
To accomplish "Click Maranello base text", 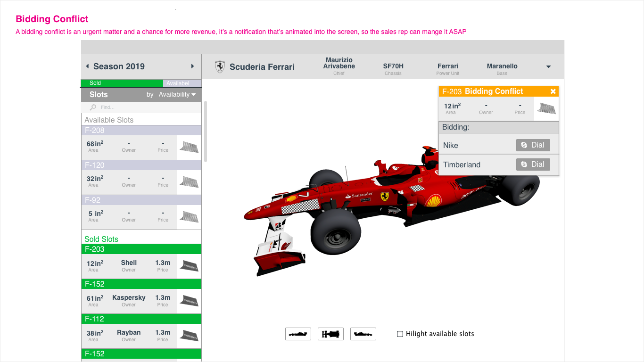I will coord(502,66).
